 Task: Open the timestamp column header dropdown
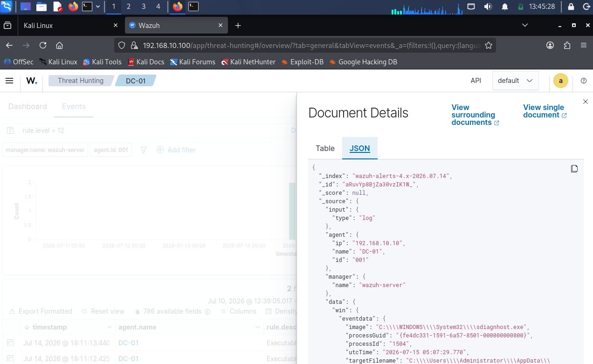pyautogui.click(x=109, y=327)
